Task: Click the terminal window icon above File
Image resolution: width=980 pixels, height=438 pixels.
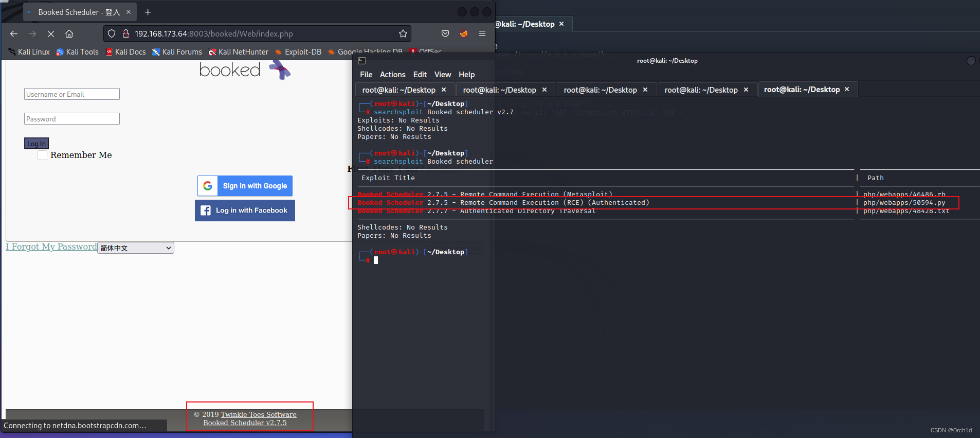Action: tap(362, 61)
